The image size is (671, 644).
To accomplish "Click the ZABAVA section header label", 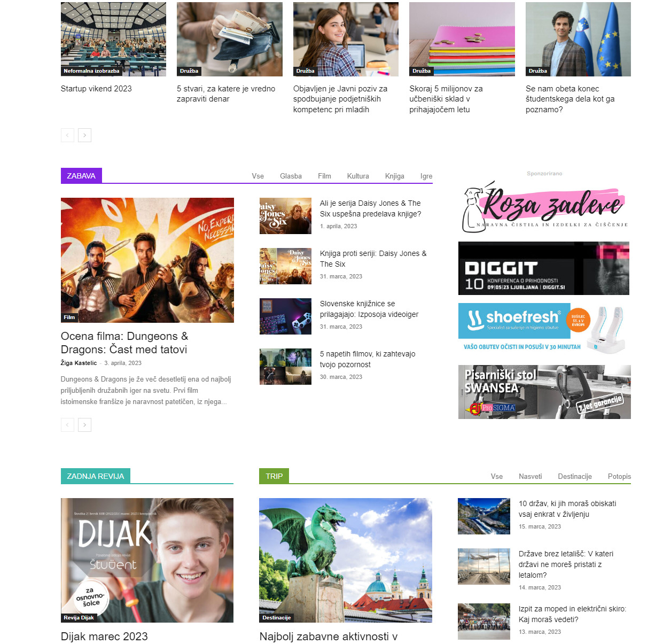I will 81,176.
